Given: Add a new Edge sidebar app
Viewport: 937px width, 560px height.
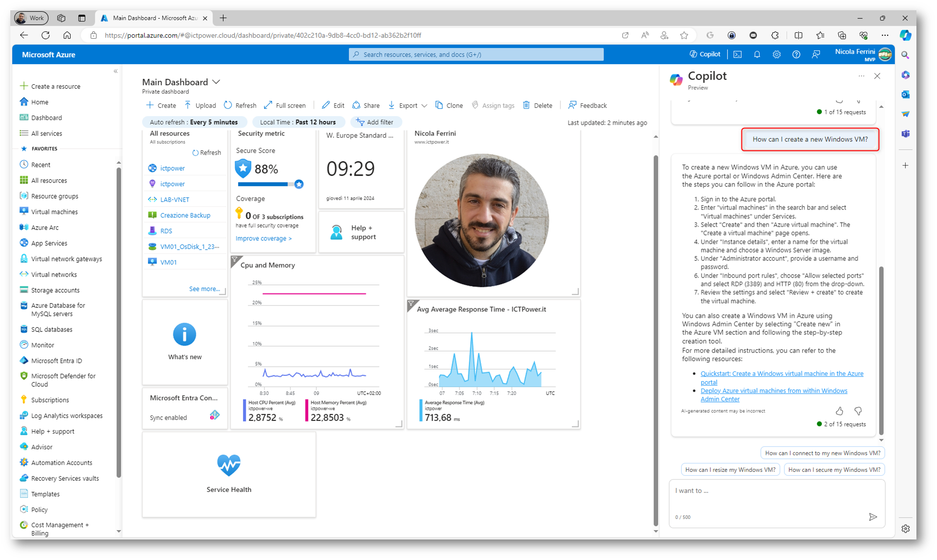Looking at the screenshot, I should [905, 165].
